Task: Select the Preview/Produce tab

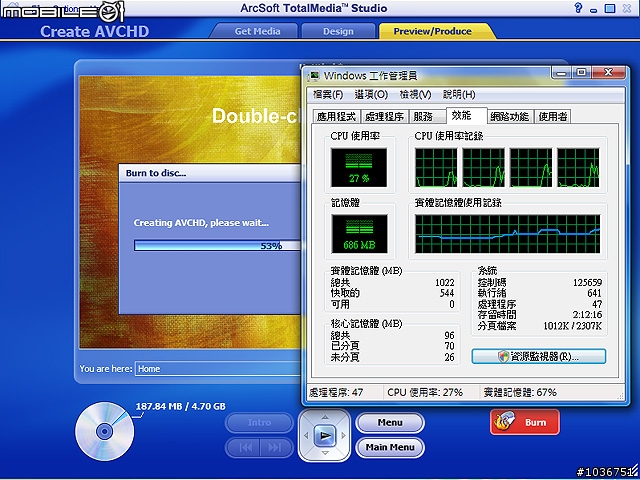Action: click(433, 31)
